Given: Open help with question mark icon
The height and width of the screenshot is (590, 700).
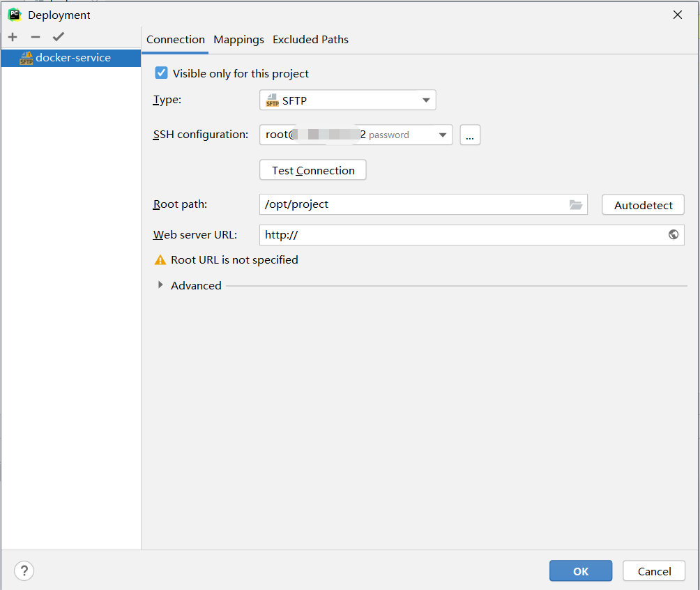Looking at the screenshot, I should click(24, 571).
